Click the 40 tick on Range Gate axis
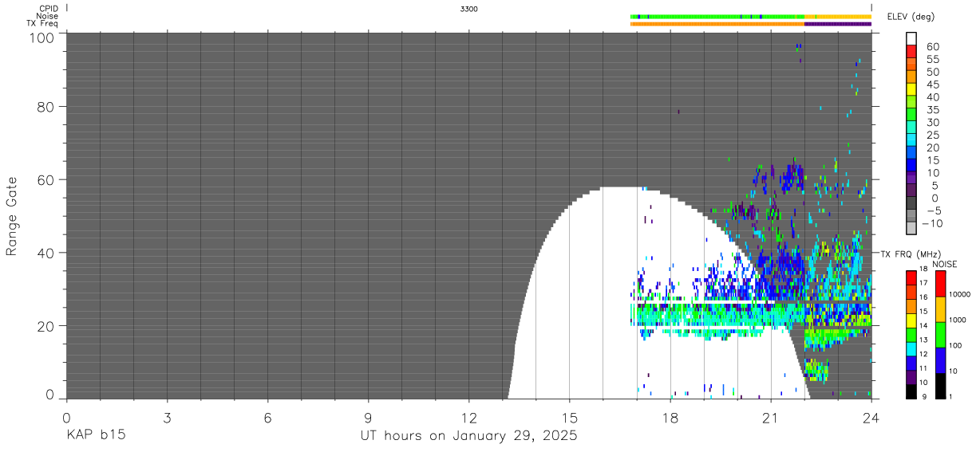The height and width of the screenshot is (452, 980). [45, 253]
